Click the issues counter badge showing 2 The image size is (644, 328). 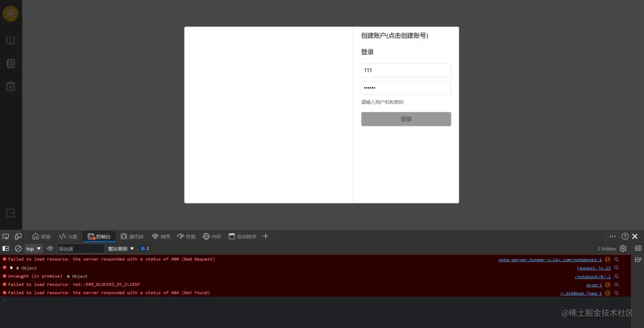(x=145, y=249)
